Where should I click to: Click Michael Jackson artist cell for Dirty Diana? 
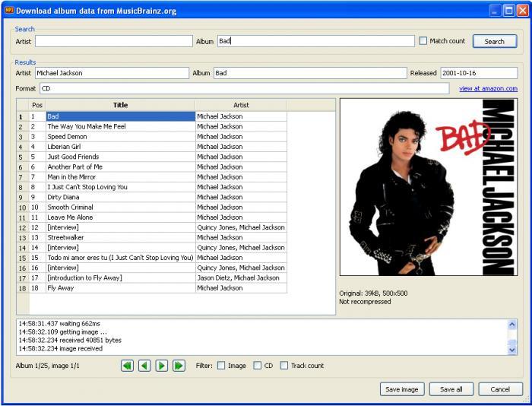pos(241,197)
